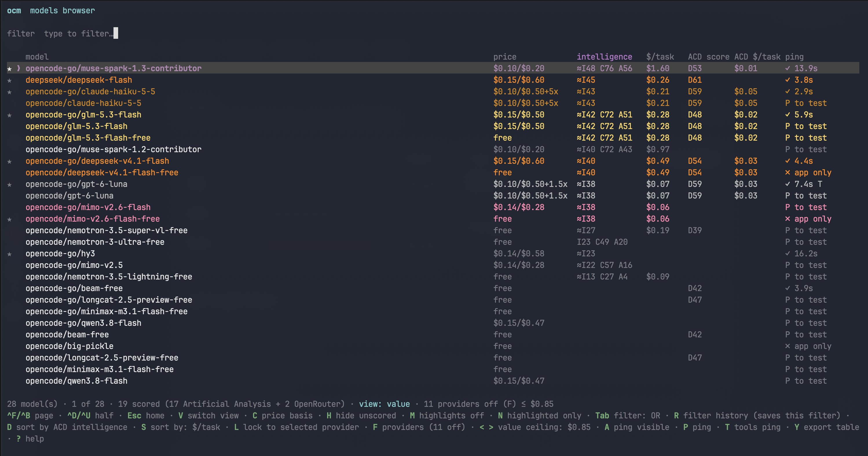Select the opencode-go/qwen3.8-flash model row
Screen dimensions: 868x456
tap(433, 323)
